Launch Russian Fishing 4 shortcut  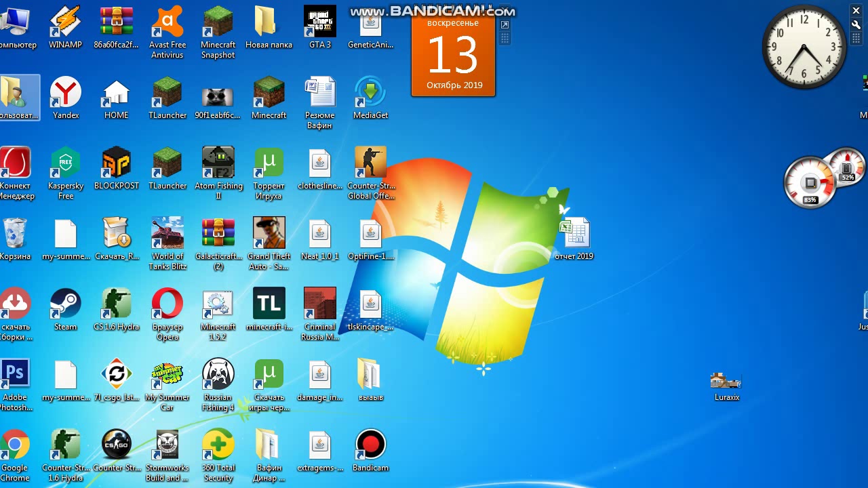[x=218, y=384]
